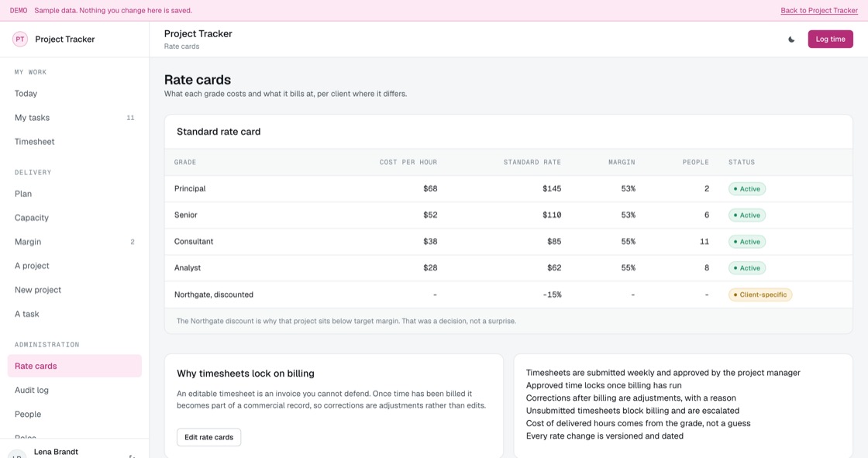Click the Standard rate card heading
The width and height of the screenshot is (868, 458).
(219, 132)
